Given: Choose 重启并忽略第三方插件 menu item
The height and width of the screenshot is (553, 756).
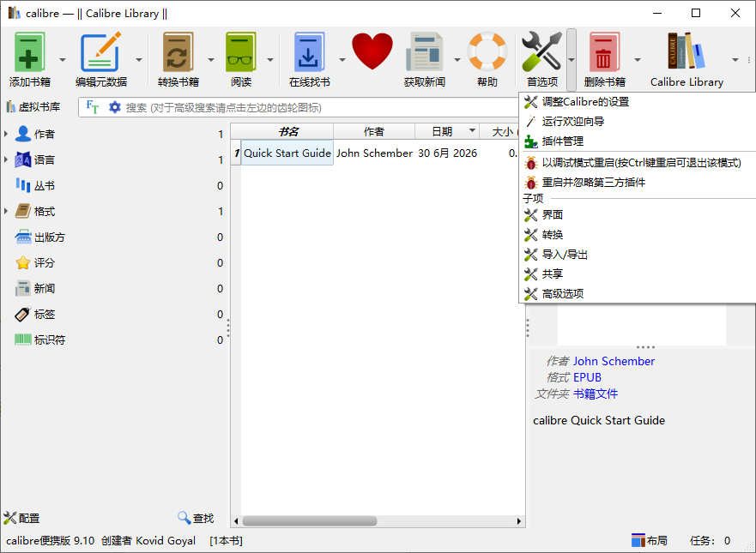Looking at the screenshot, I should pyautogui.click(x=638, y=183).
